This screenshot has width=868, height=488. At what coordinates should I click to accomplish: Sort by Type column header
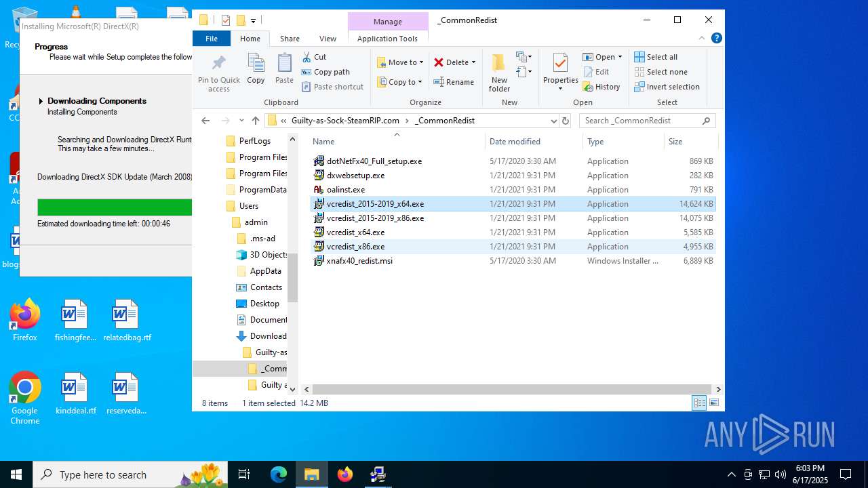(623, 142)
